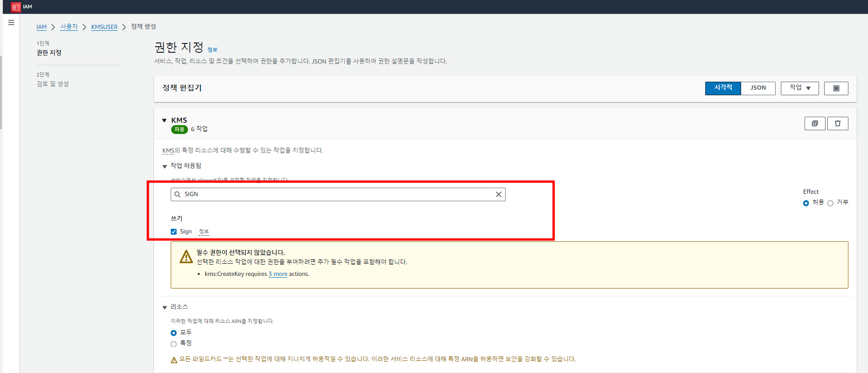Toggle the side panel icon button

pos(836,88)
